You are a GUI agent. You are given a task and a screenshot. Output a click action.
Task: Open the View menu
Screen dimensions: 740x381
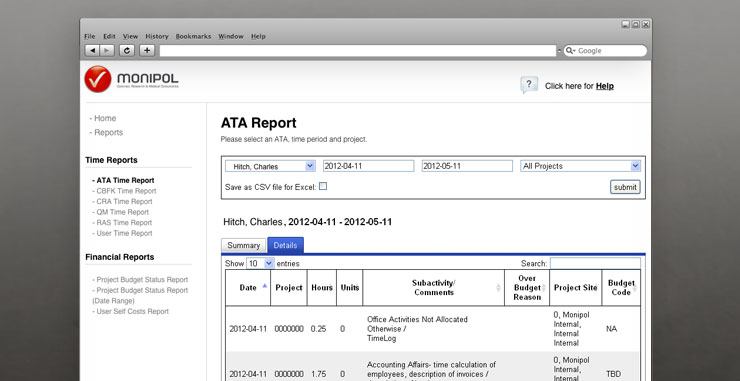(x=130, y=36)
